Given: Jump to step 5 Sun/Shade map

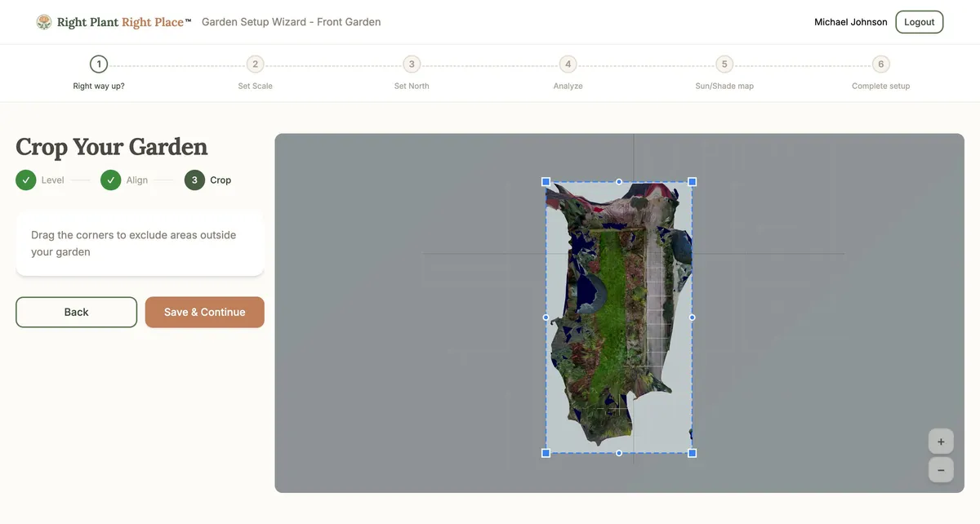Looking at the screenshot, I should click(724, 64).
